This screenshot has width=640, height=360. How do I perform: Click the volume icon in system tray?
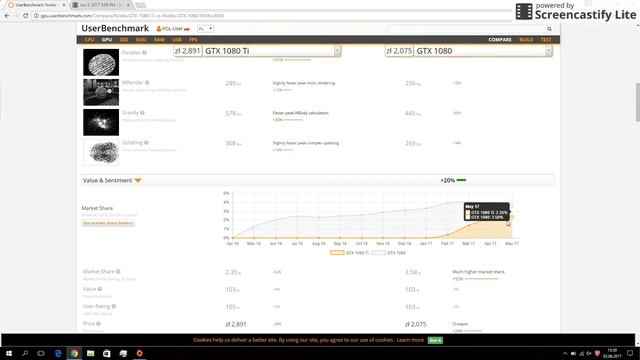[589, 353]
